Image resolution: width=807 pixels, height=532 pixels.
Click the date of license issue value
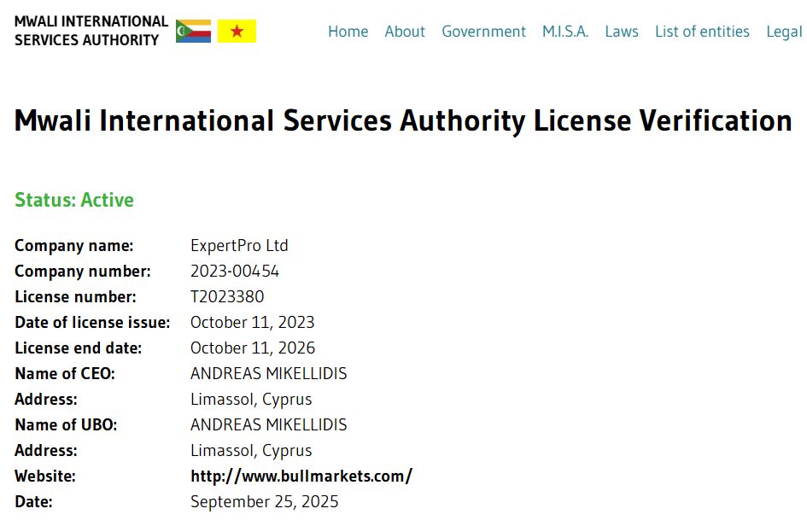(253, 323)
